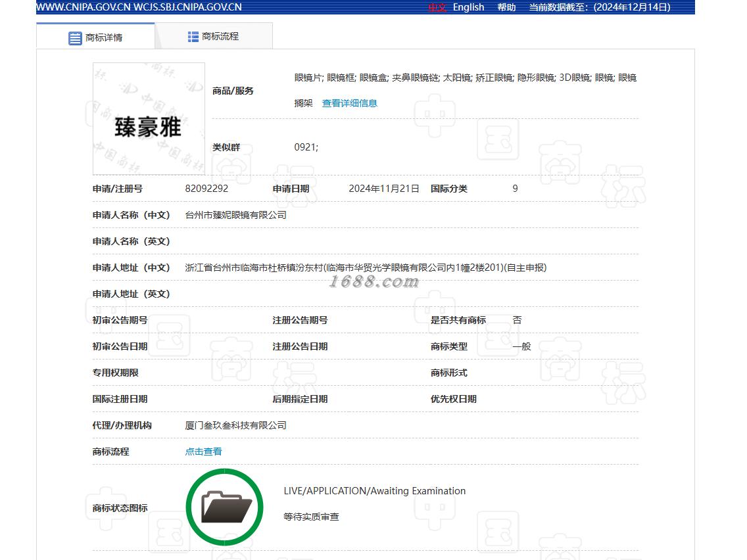The width and height of the screenshot is (747, 560).
Task: Click the 优先权日期 label
Action: point(454,399)
